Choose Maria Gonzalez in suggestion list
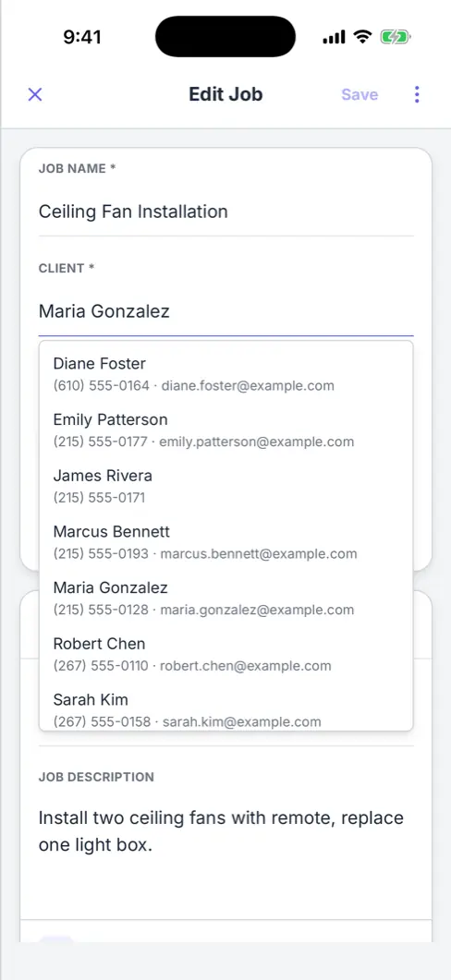 pos(225,599)
